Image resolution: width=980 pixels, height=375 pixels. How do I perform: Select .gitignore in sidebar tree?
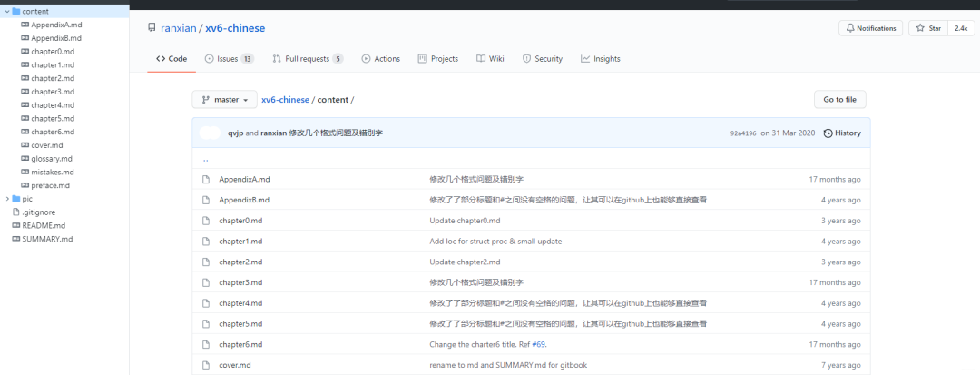pos(39,212)
